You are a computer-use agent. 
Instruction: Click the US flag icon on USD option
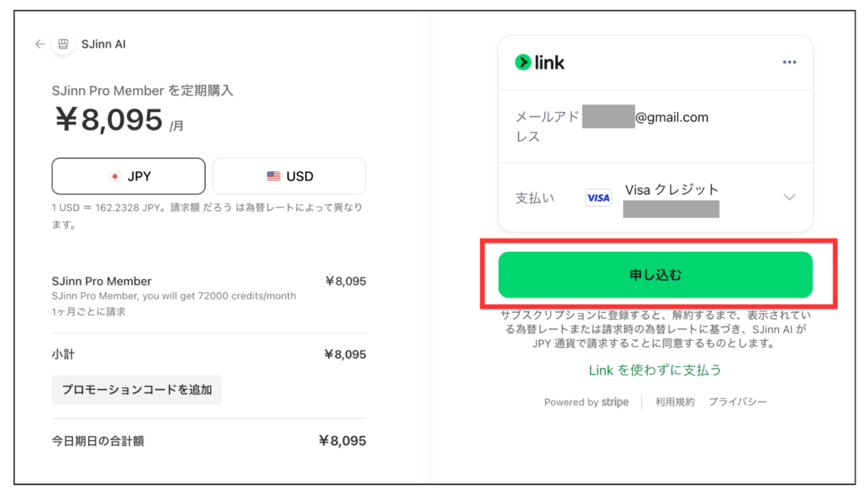click(x=271, y=175)
